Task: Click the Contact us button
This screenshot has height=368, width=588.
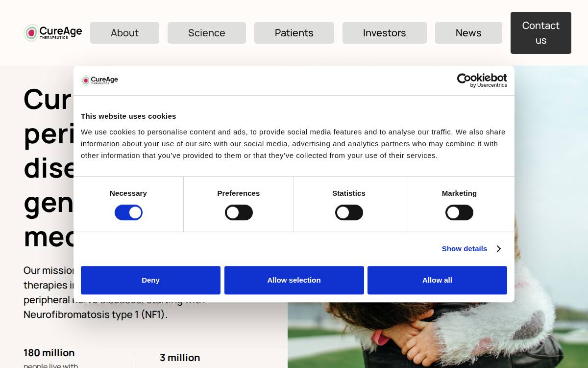Action: [541, 33]
